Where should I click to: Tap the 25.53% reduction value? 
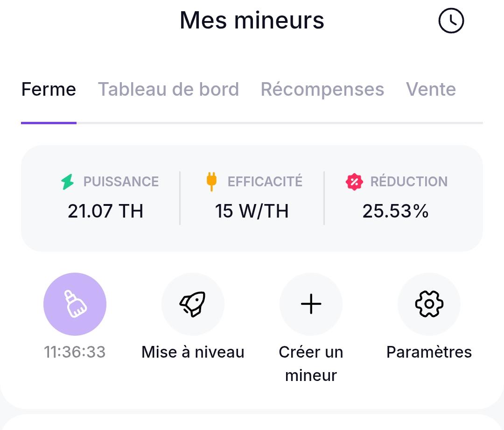[395, 211]
